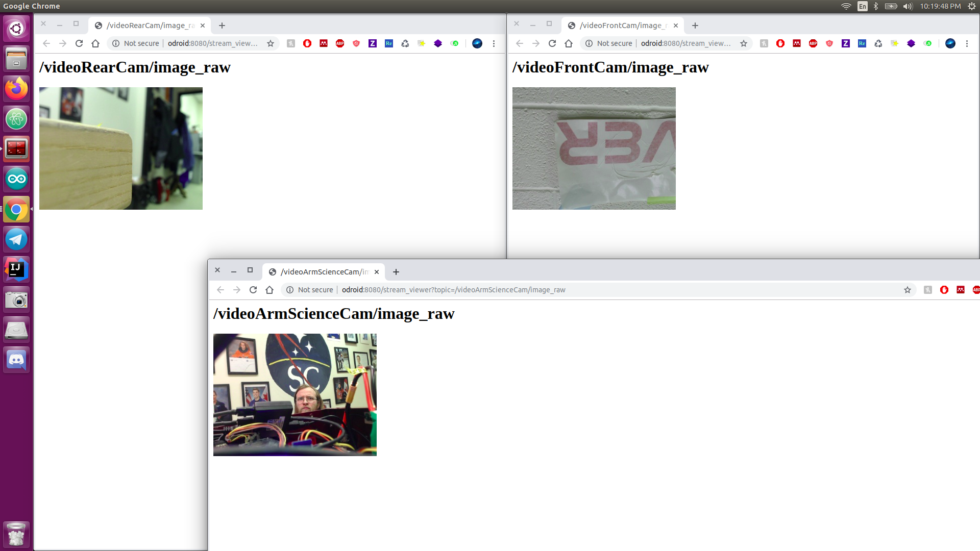
Task: Toggle Wi-Fi from the system tray
Action: point(846,6)
